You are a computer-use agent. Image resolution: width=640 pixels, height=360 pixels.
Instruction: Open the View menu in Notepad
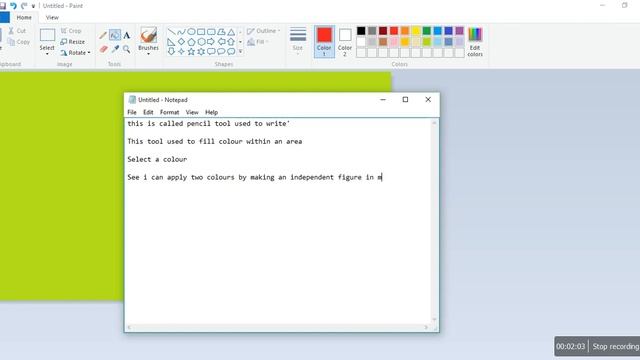click(x=192, y=112)
